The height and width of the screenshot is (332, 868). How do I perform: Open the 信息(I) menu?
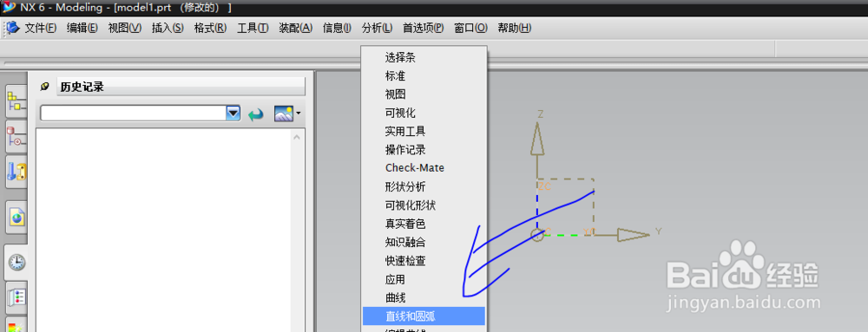click(337, 28)
